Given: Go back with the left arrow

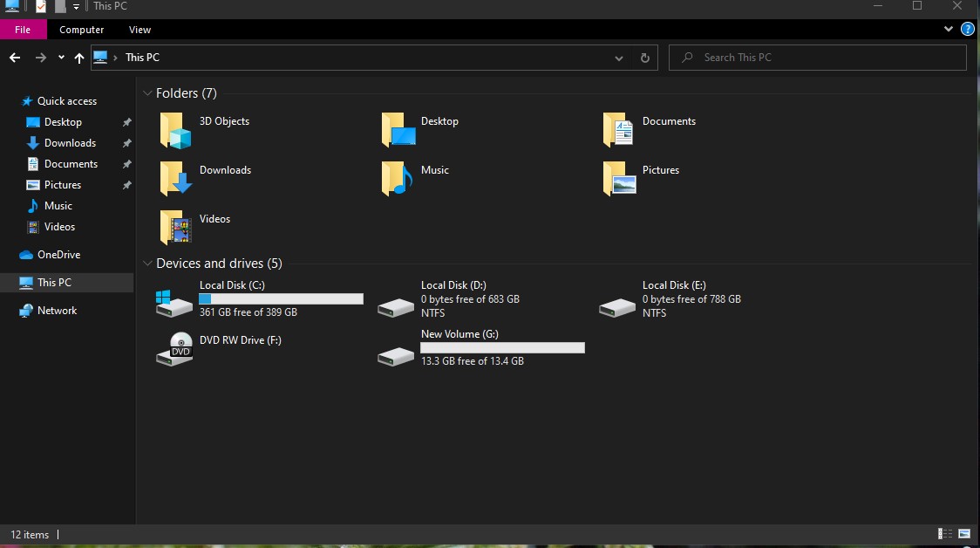Looking at the screenshot, I should [x=15, y=58].
